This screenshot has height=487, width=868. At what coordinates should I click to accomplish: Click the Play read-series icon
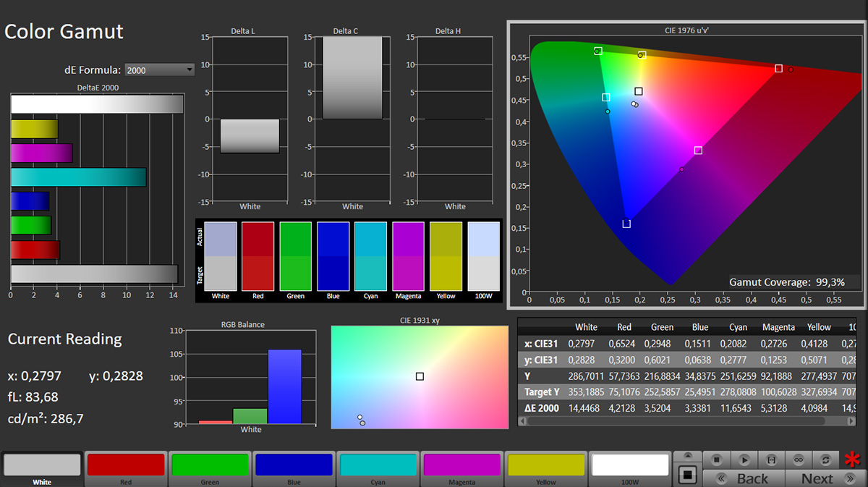(744, 460)
